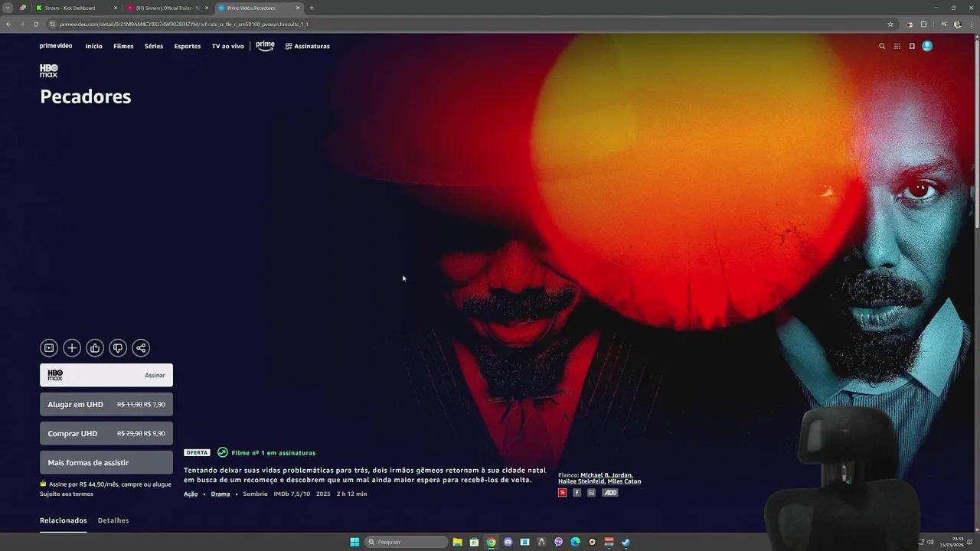Open Filmes navigation item
Image resolution: width=980 pixels, height=551 pixels.
click(123, 46)
